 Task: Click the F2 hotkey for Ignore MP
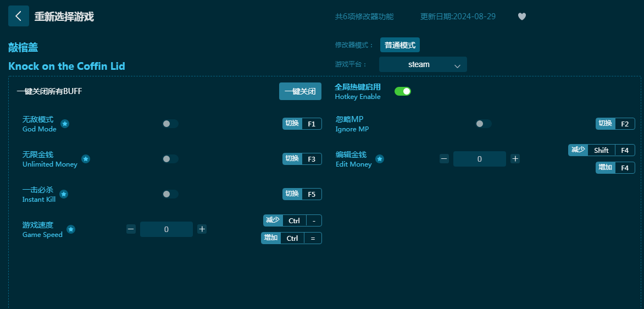coord(624,124)
